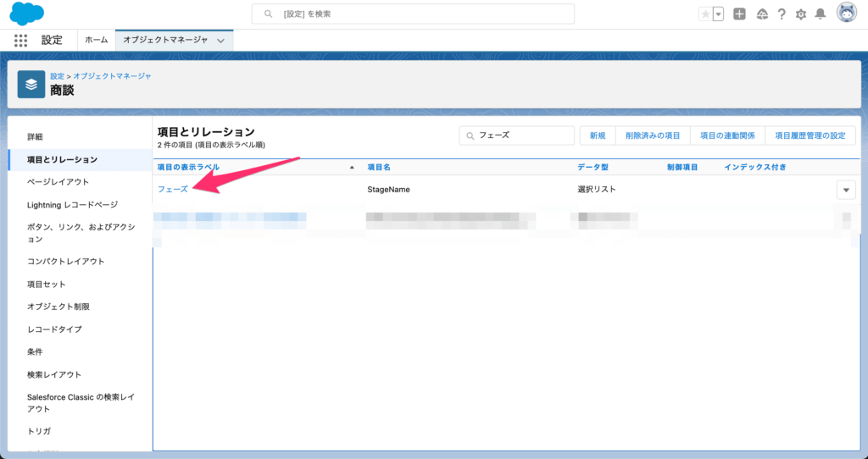Screen dimensions: 868x459
Task: Sort by データ型 column header
Action: click(593, 167)
